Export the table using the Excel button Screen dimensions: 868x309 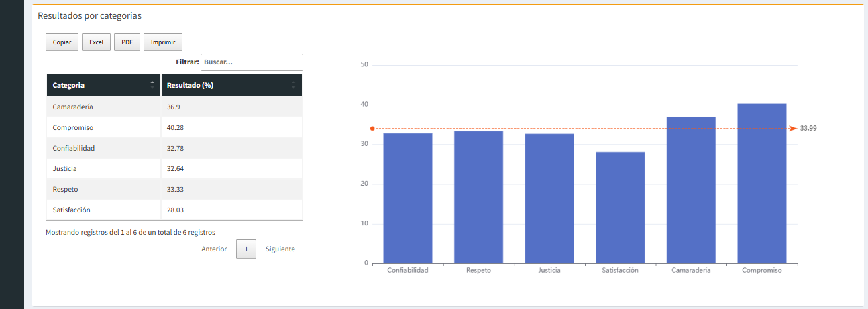coord(96,42)
